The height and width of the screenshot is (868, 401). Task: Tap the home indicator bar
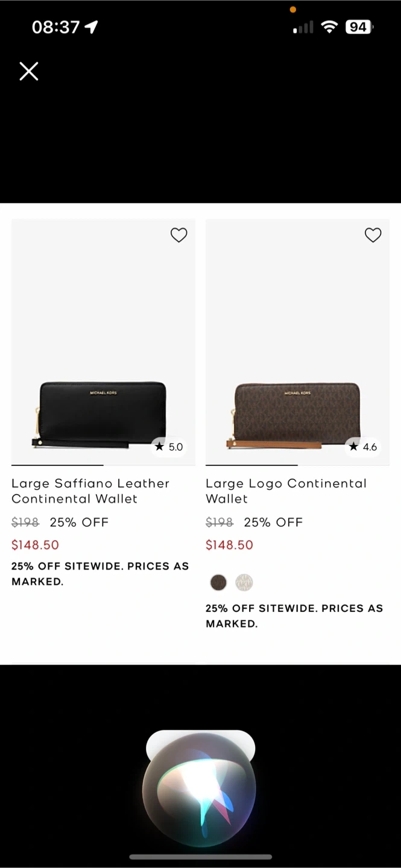(200, 857)
